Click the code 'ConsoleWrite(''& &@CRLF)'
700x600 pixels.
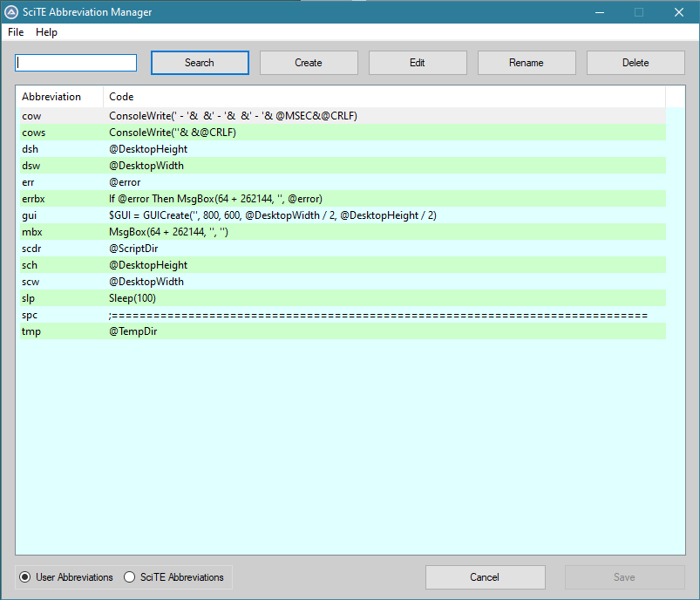pos(173,133)
